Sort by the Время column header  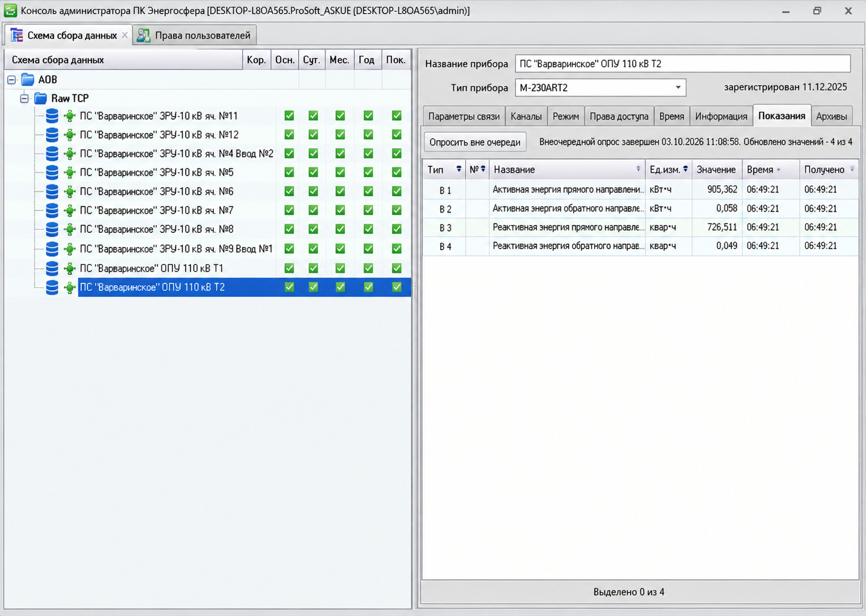770,169
